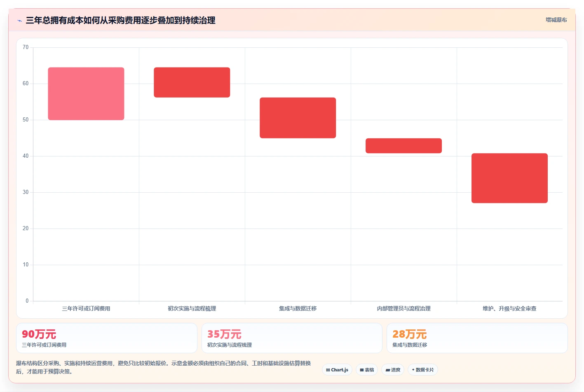This screenshot has width=584, height=392.
Task: Click the 增减瀑布 label in the header
Action: point(556,20)
